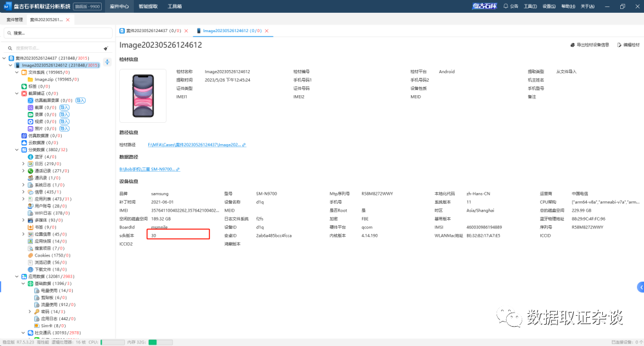This screenshot has width=644, height=346.
Task: Click the Cookies cookie icon
Action: (x=30, y=255)
